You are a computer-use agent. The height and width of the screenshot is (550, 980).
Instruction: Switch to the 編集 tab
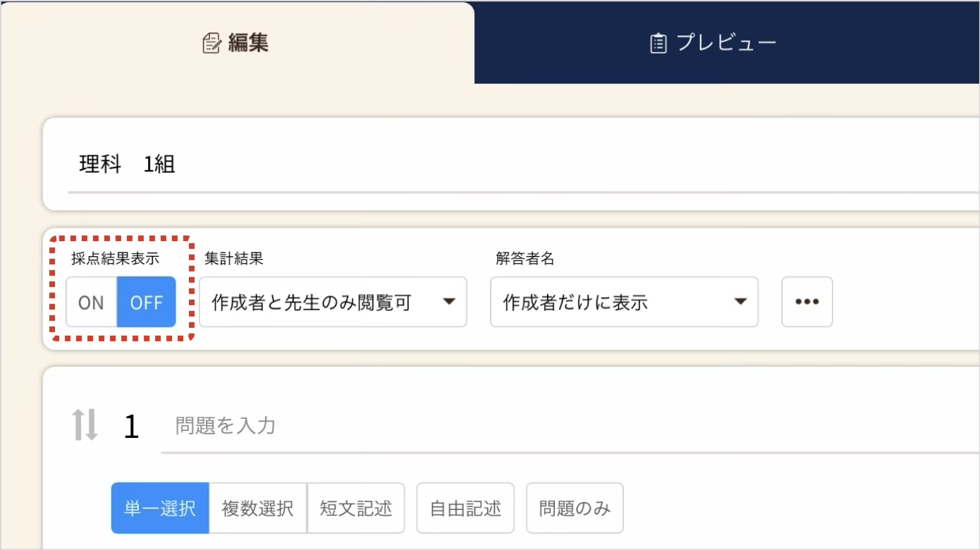coord(237,43)
